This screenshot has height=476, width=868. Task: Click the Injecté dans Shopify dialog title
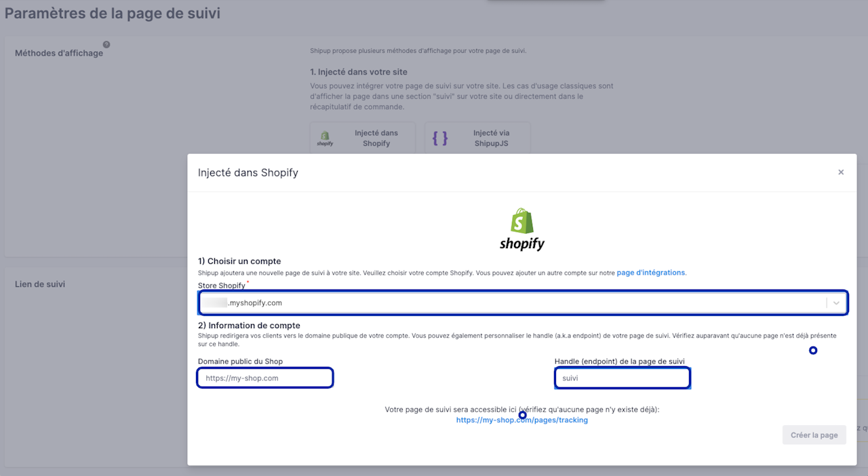248,173
